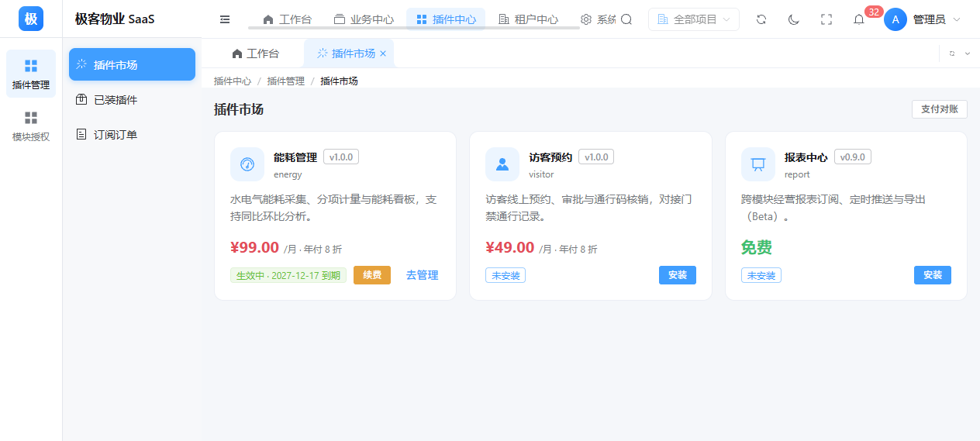Image resolution: width=980 pixels, height=441 pixels.
Task: Open the 全部项目 project dropdown
Action: coord(694,19)
